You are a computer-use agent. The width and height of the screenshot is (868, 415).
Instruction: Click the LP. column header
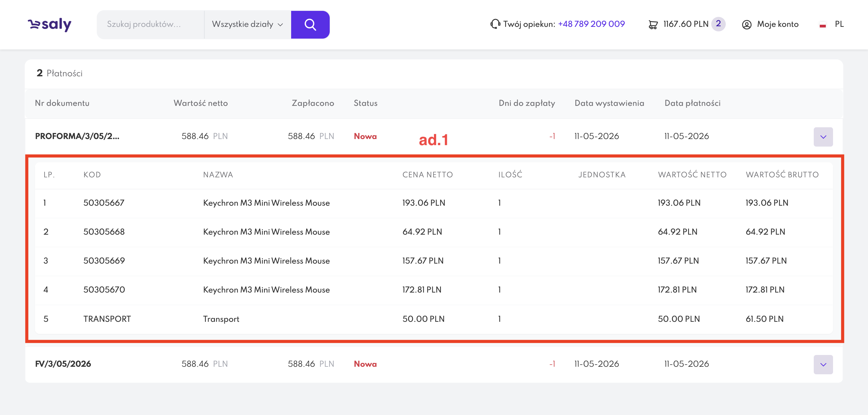click(x=49, y=175)
